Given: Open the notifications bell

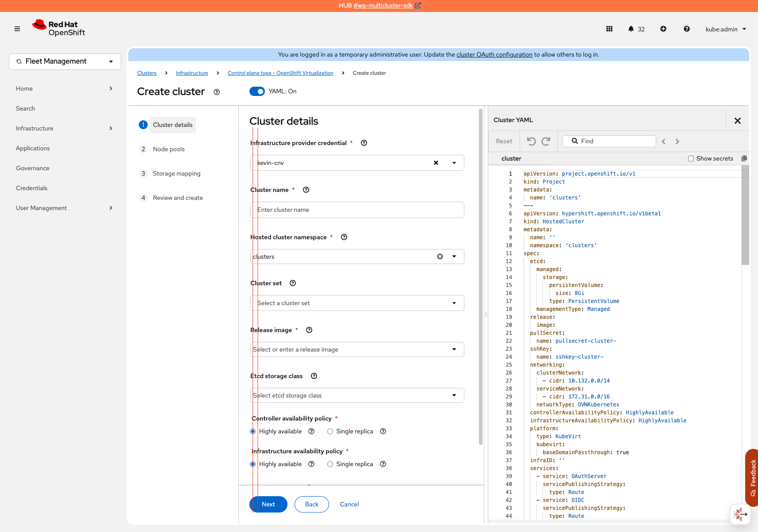Looking at the screenshot, I should click(631, 29).
